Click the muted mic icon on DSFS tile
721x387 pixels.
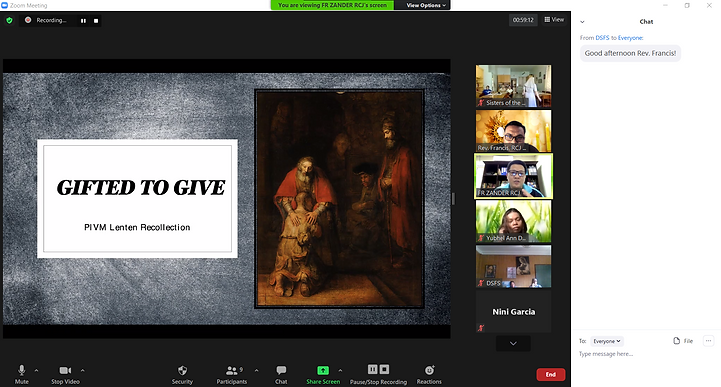click(481, 283)
